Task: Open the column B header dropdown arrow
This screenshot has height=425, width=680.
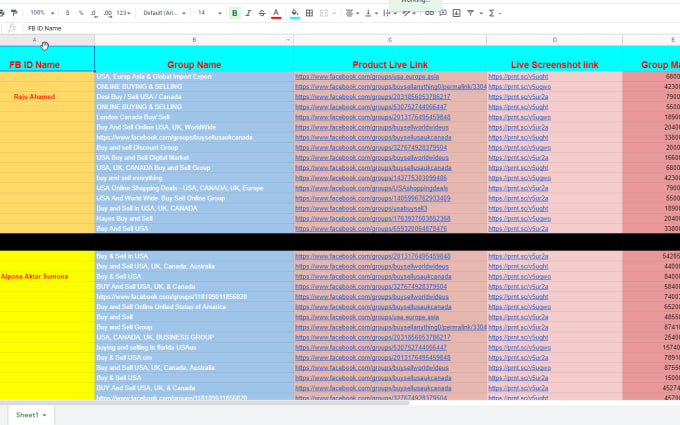Action: (288, 40)
